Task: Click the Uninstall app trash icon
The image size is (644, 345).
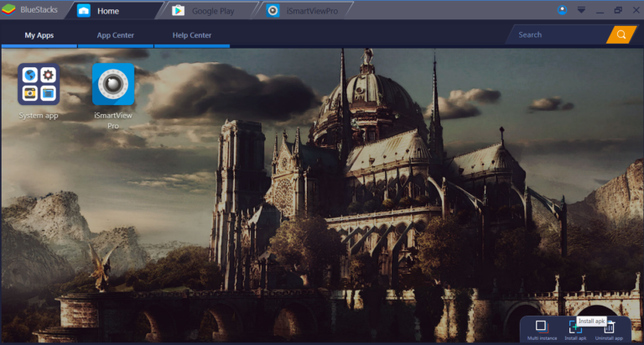Action: click(x=610, y=327)
